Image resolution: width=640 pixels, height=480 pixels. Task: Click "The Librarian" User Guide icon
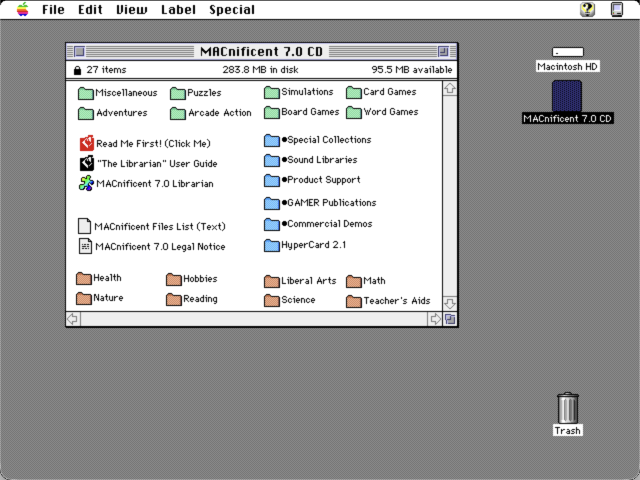point(87,163)
